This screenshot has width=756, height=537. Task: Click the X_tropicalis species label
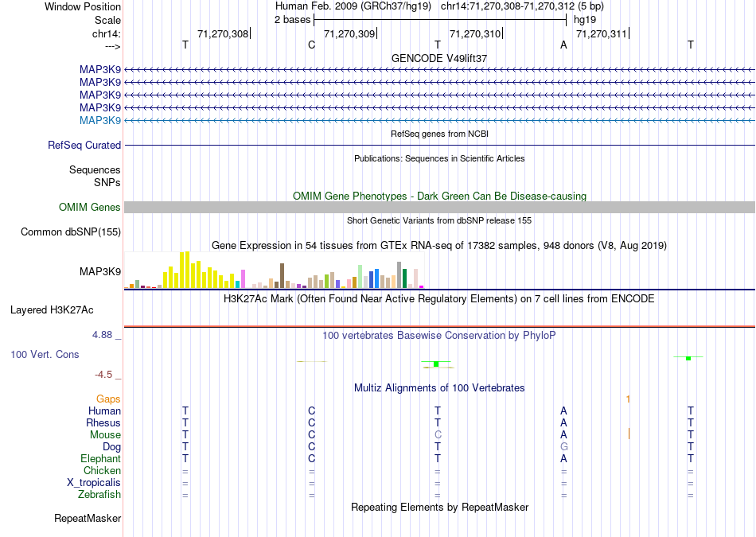pos(94,483)
